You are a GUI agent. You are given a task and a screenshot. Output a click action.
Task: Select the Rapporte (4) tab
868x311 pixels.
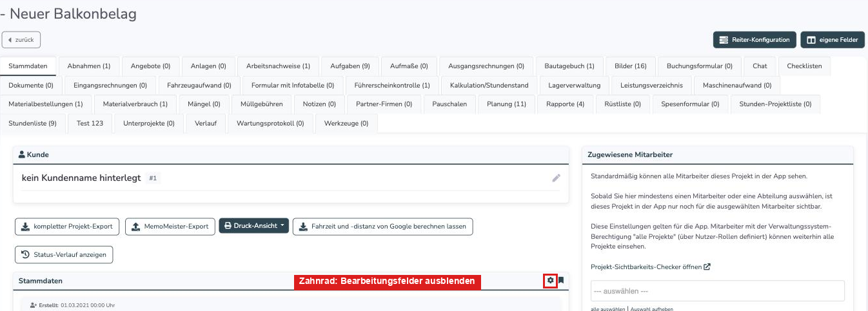click(565, 104)
